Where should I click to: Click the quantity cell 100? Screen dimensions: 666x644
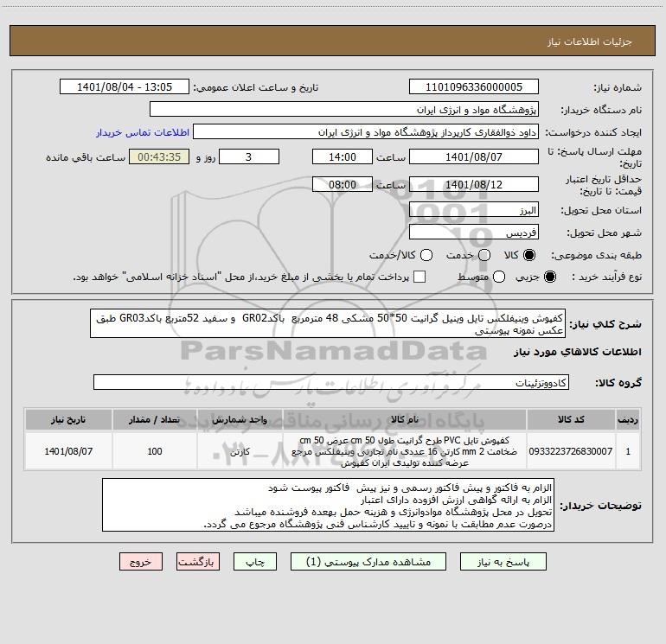click(x=155, y=451)
